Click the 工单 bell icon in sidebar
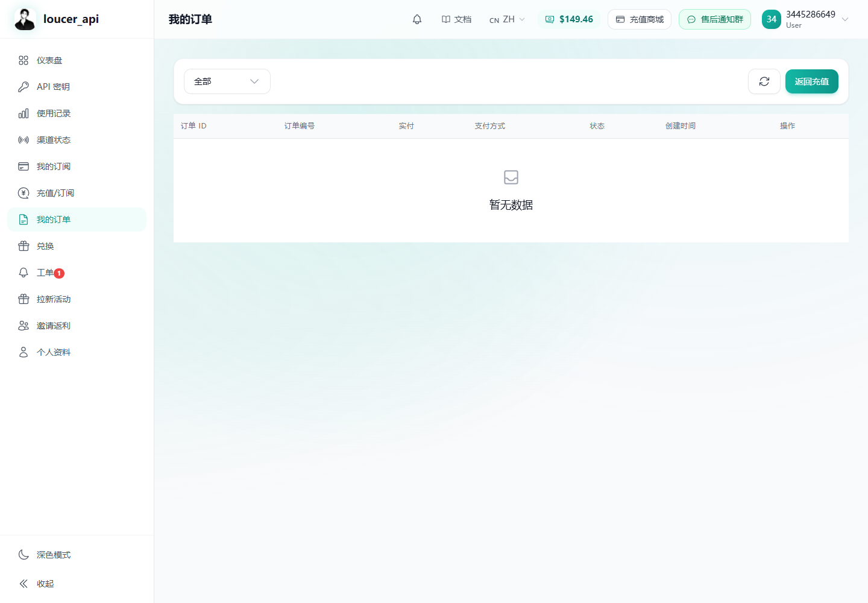Viewport: 868px width, 603px height. (x=24, y=273)
